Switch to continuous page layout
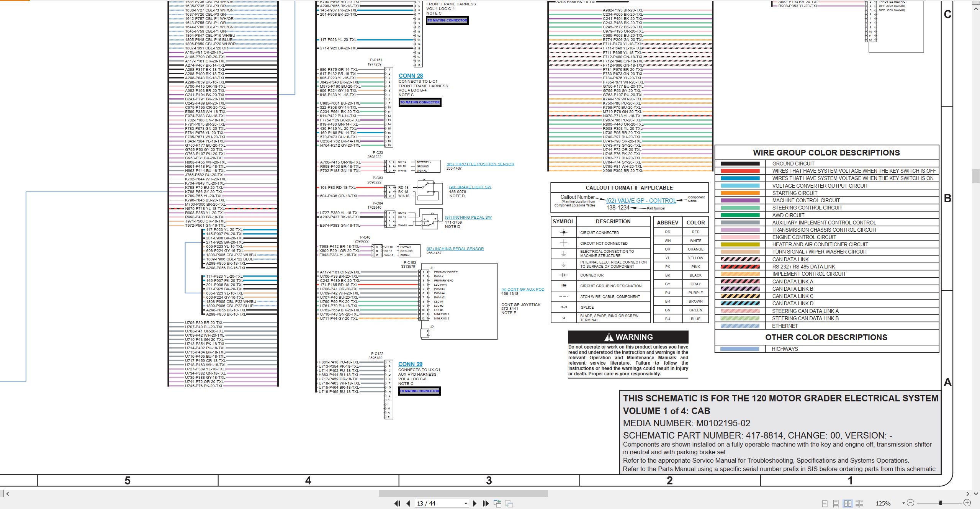The height and width of the screenshot is (509, 980). coord(836,504)
